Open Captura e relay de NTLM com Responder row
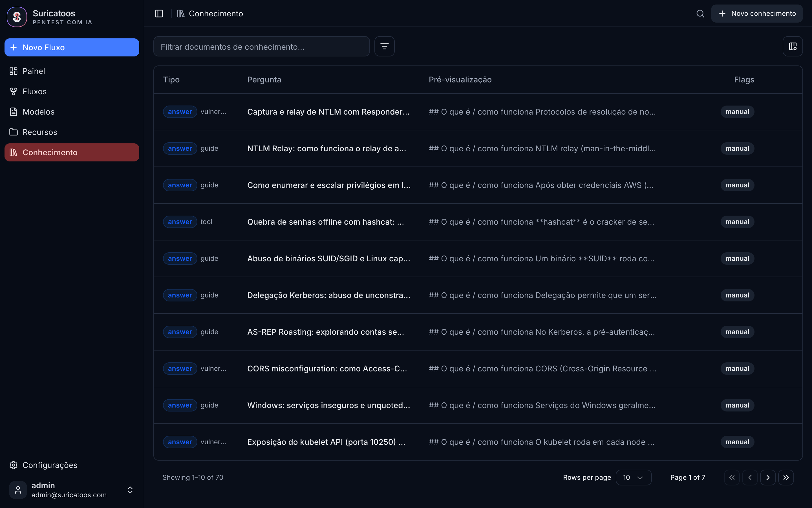 pos(478,112)
